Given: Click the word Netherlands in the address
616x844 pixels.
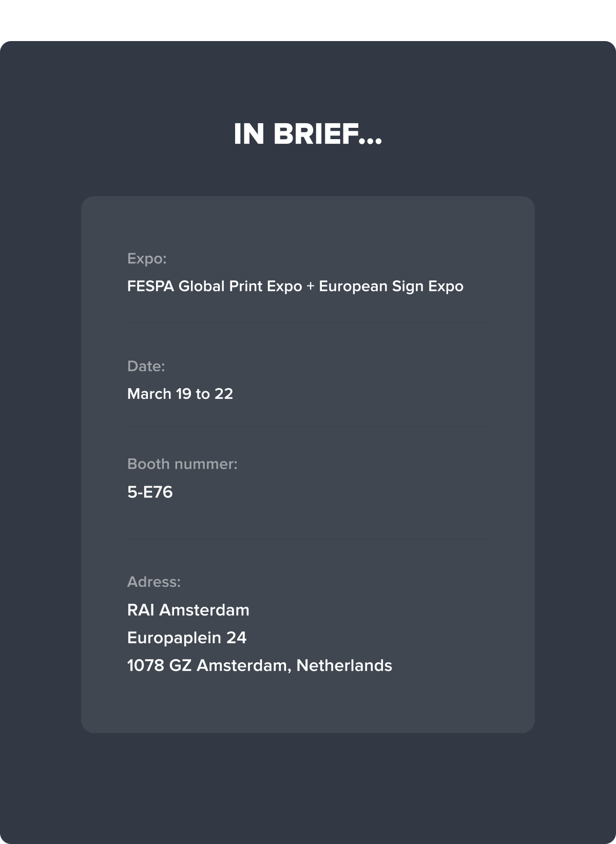Looking at the screenshot, I should pyautogui.click(x=344, y=665).
